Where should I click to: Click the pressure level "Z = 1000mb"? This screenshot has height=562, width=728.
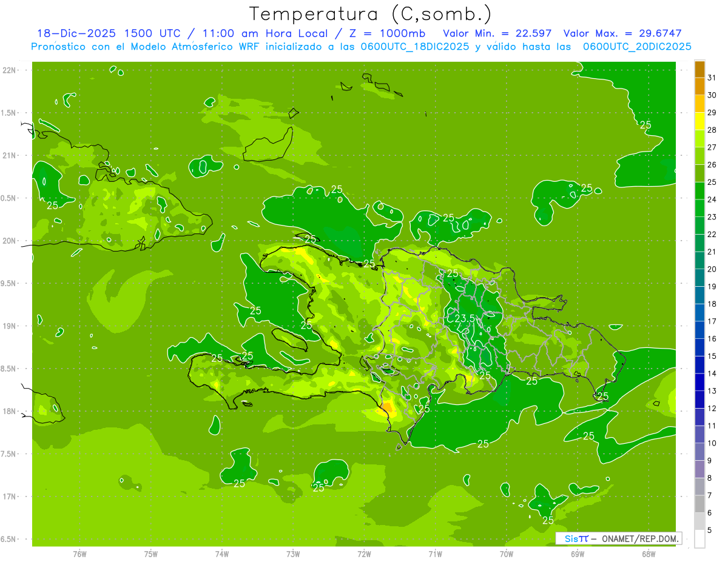[387, 33]
